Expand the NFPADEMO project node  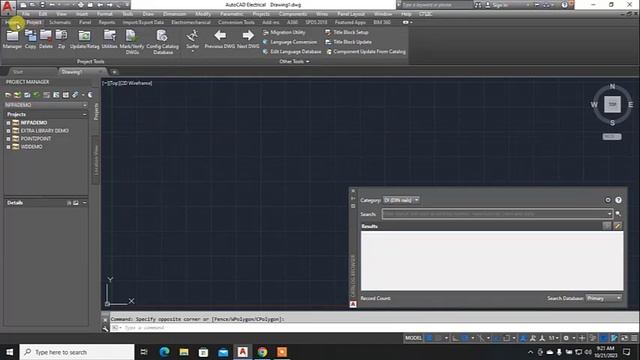8,123
